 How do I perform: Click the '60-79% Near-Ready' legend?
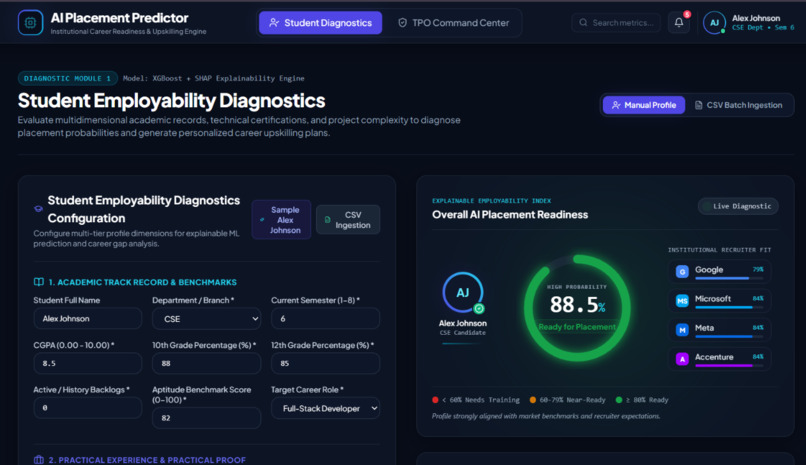coord(567,400)
